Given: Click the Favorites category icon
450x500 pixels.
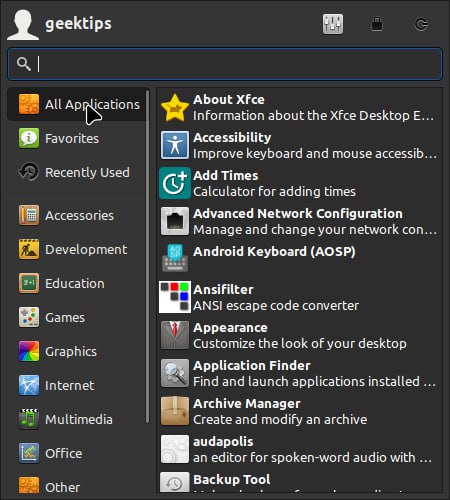Looking at the screenshot, I should click(x=29, y=138).
